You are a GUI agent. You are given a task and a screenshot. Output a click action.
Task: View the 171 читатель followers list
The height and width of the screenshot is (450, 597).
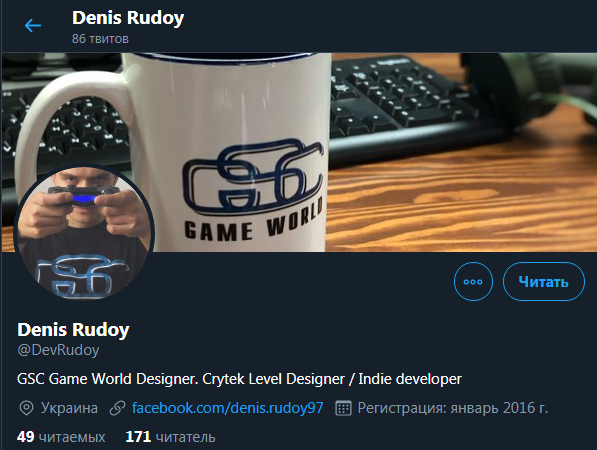[170, 437]
